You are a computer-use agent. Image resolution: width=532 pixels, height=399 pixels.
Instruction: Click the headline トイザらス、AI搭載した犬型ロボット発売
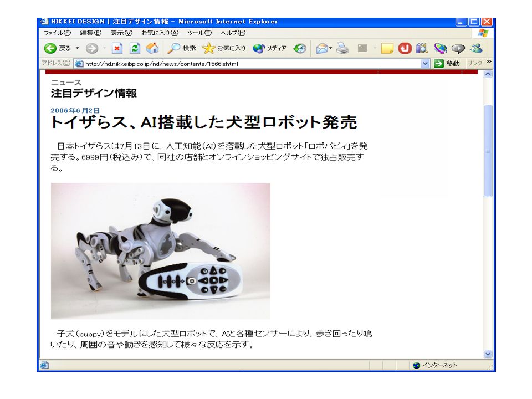coord(203,122)
